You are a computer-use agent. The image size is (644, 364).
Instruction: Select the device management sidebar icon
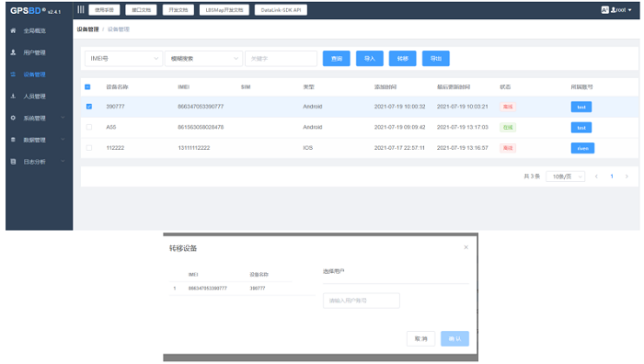pyautogui.click(x=13, y=74)
